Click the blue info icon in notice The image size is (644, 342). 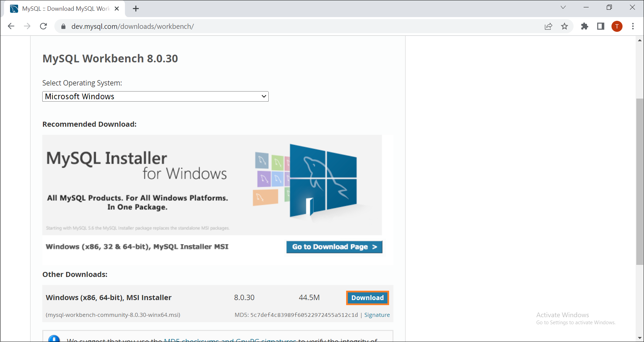54,338
